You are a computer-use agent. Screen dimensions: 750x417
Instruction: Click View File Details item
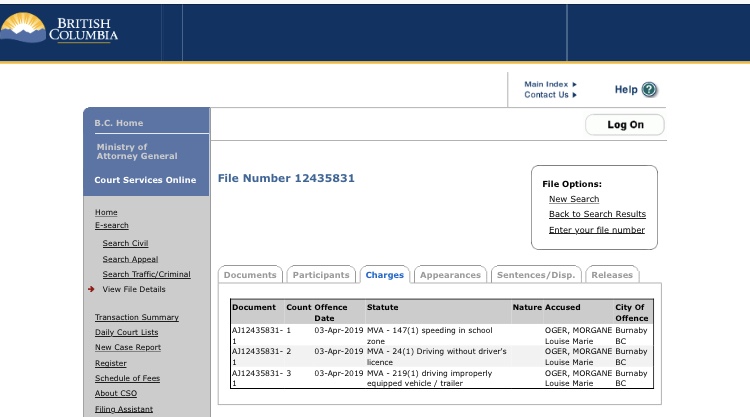tap(134, 289)
